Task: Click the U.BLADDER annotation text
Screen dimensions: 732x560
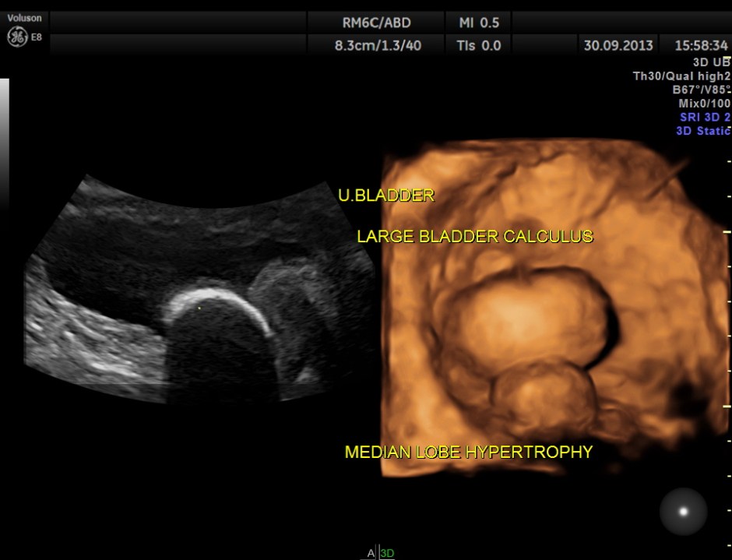Action: pos(385,195)
